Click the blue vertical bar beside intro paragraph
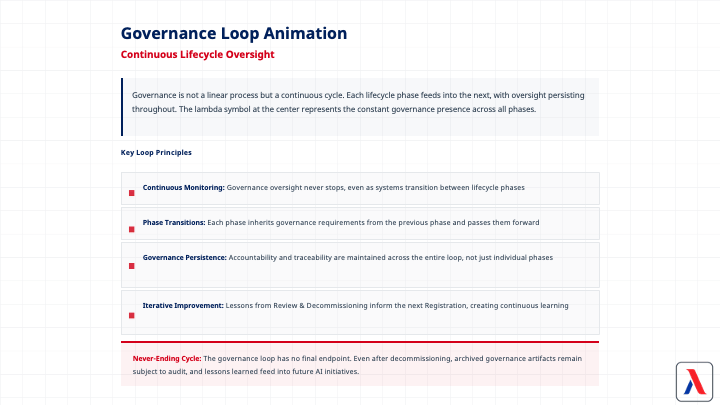The image size is (720, 405). coord(122,107)
